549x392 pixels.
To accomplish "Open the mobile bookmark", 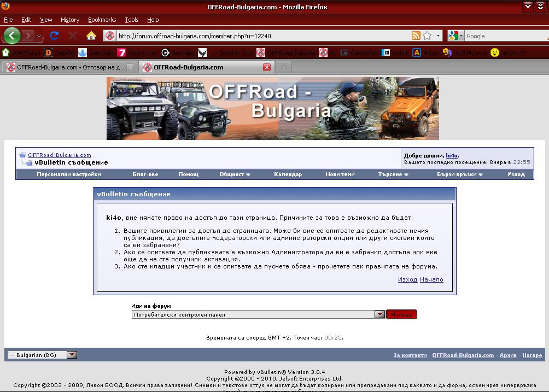I will coord(395,53).
